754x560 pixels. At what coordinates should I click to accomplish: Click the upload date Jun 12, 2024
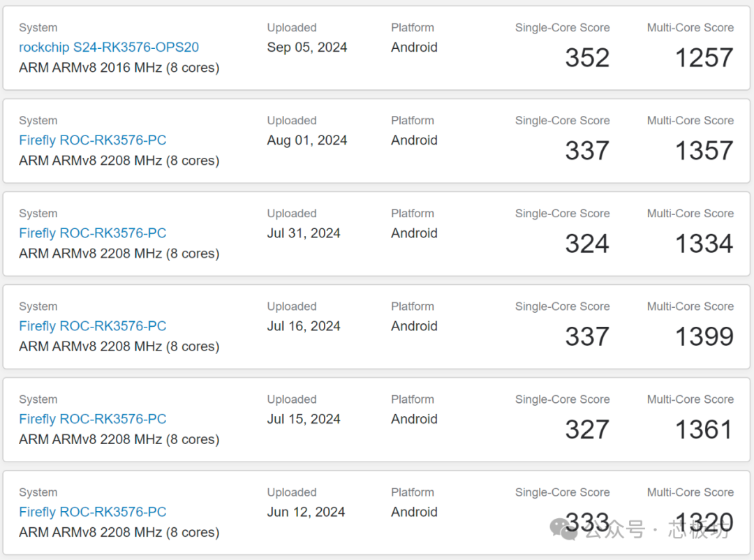306,511
